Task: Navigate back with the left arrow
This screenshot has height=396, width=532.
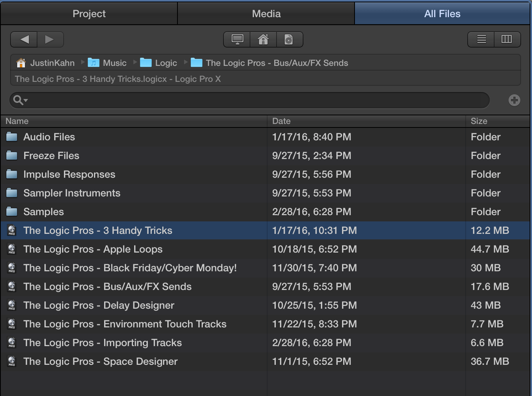Action: point(23,39)
